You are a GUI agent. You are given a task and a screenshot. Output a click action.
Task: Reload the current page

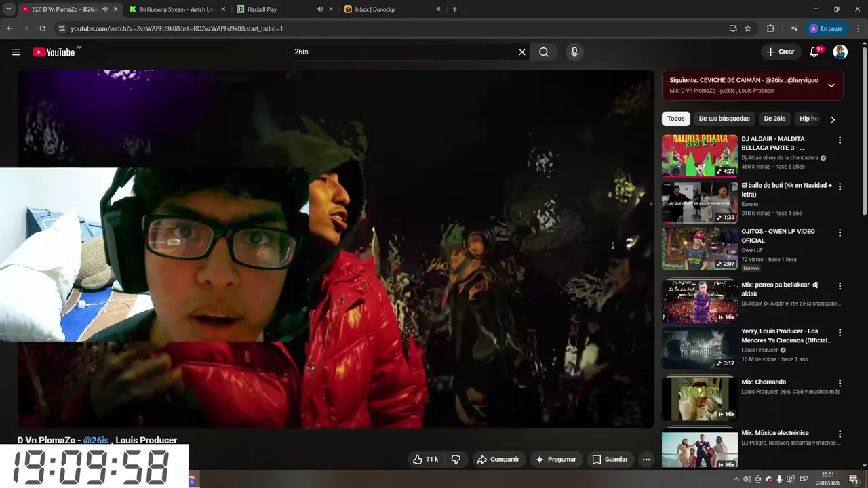[x=43, y=28]
